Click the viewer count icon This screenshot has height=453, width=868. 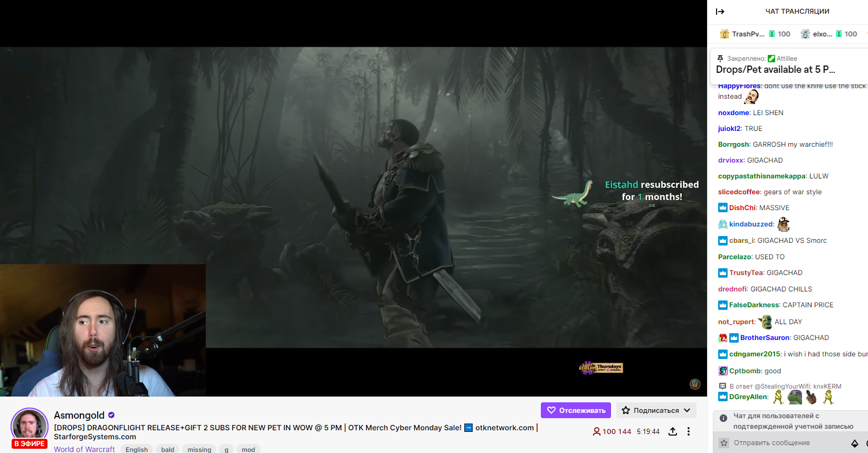pos(596,431)
